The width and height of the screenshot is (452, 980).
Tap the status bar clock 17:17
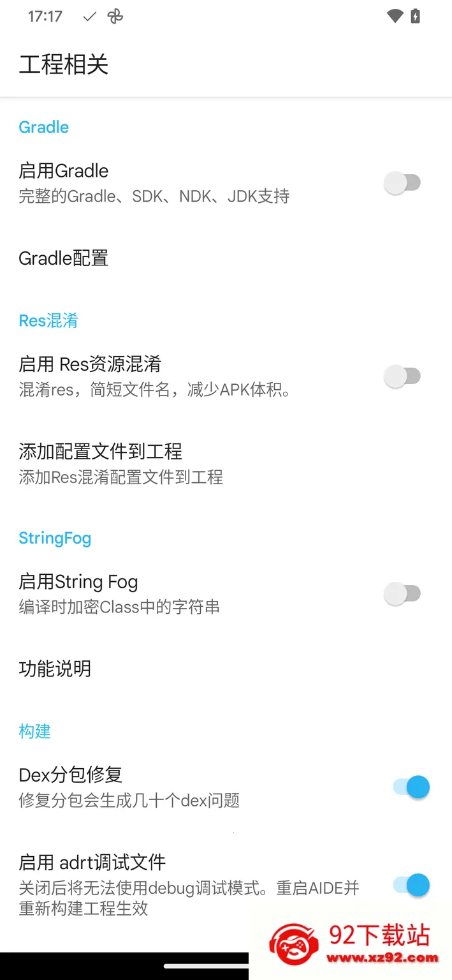(45, 17)
